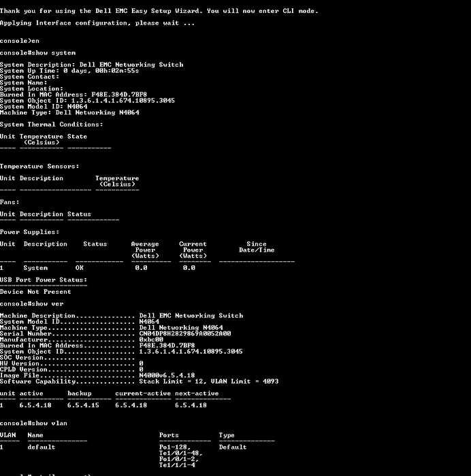
Task: Click the backup version 6.5.4.15
Action: click(x=83, y=405)
